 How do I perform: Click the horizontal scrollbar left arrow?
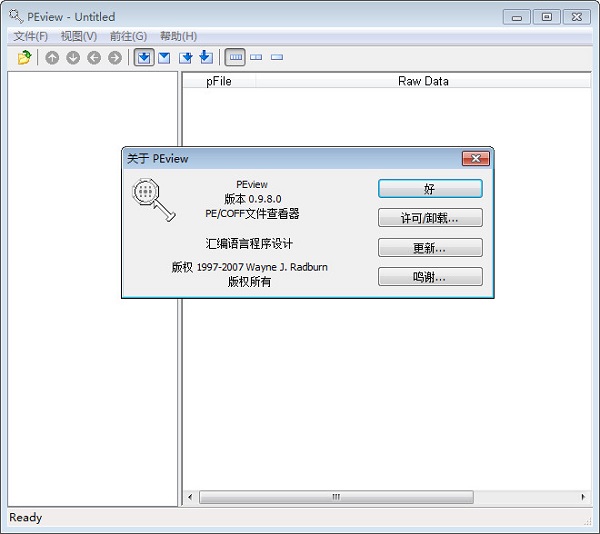point(190,497)
